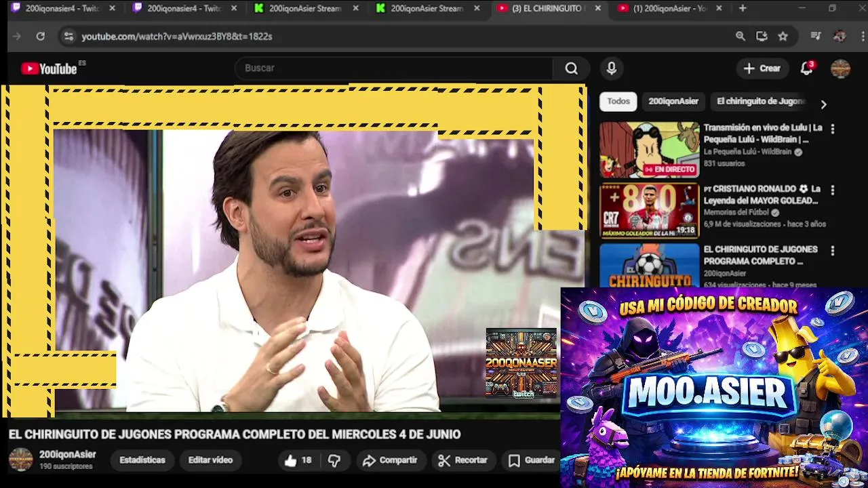Click install app icon in address bar
This screenshot has height=488, width=868.
pos(762,36)
